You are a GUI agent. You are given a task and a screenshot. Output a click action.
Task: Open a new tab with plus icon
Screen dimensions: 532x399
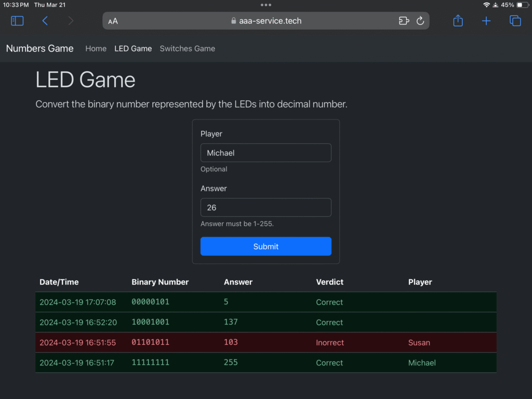[486, 21]
